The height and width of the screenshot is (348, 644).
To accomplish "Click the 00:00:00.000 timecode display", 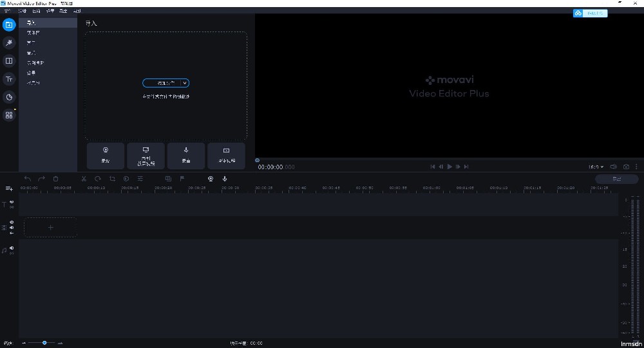I will pos(276,167).
